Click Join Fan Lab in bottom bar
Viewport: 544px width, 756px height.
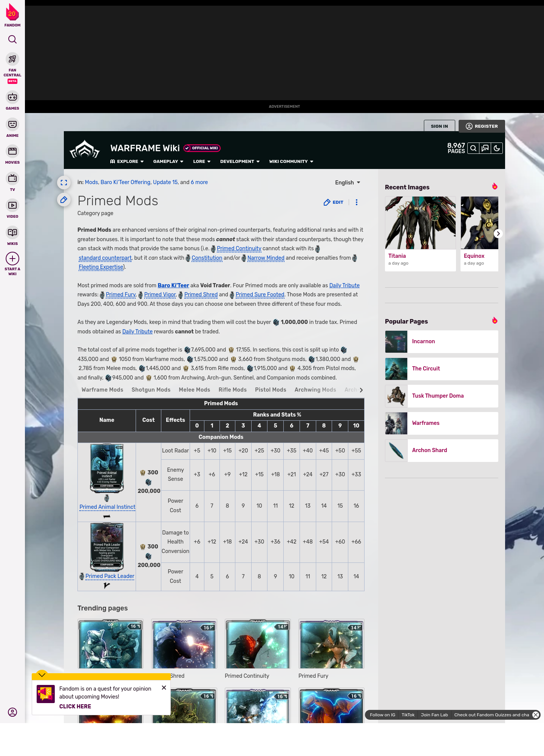434,715
